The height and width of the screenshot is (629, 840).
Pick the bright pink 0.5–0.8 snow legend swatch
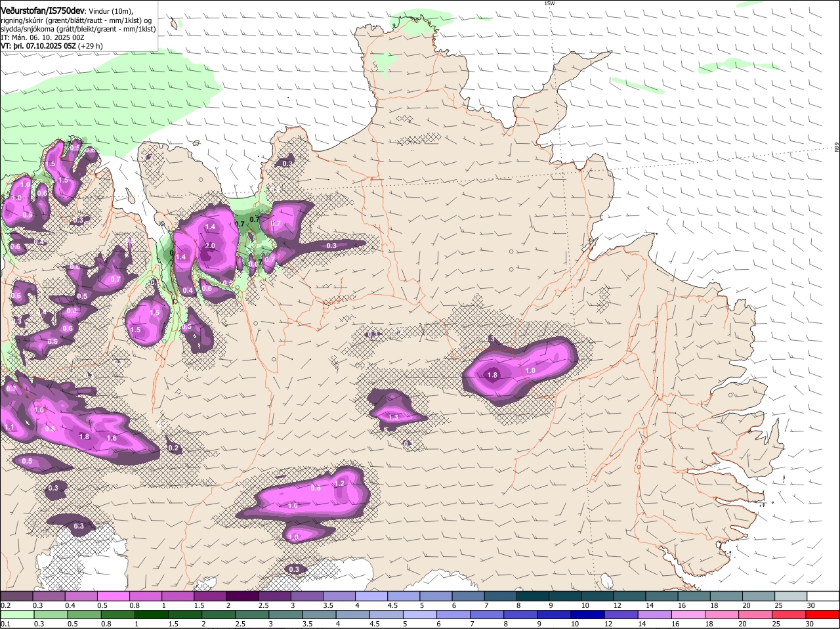(113, 596)
